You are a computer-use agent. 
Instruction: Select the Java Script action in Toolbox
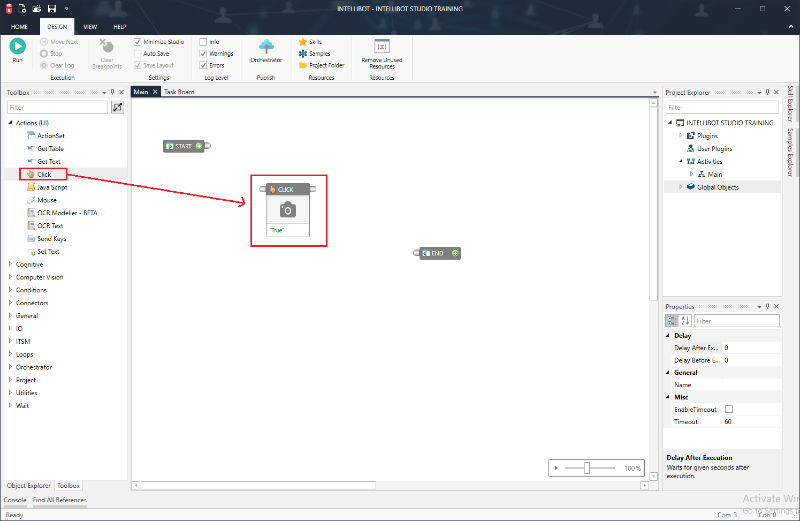point(51,187)
